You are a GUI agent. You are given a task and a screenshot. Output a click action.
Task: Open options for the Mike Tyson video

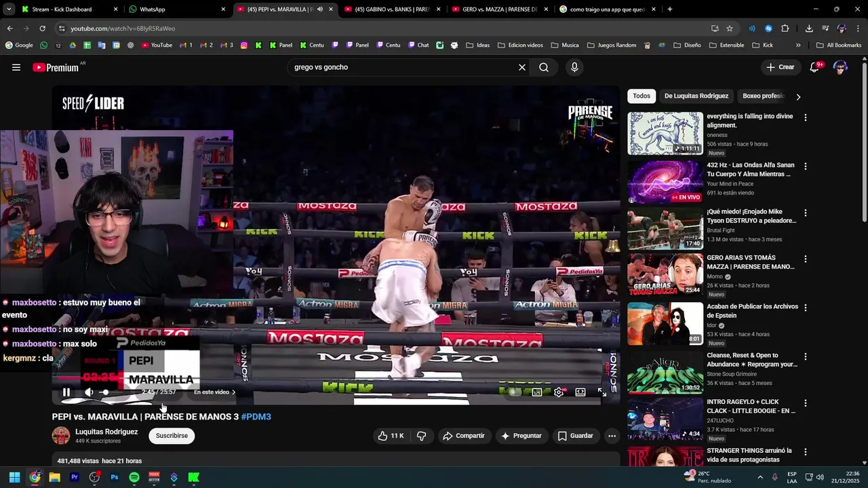point(806,213)
